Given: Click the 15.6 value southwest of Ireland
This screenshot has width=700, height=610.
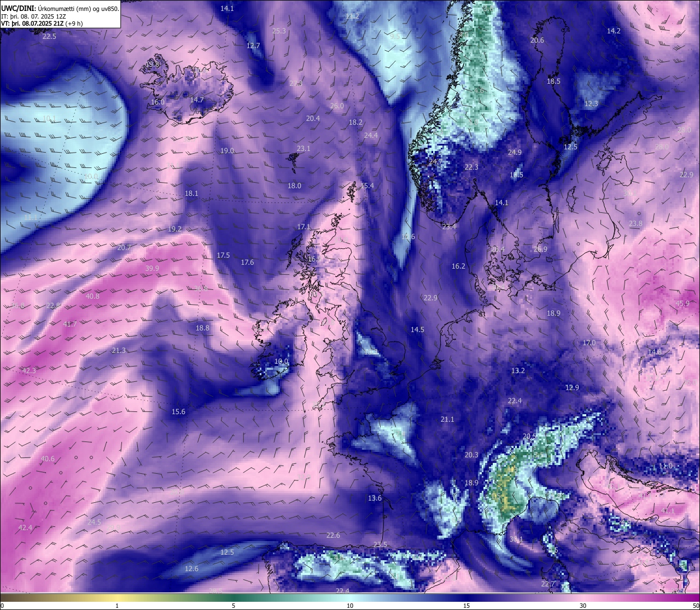Looking at the screenshot, I should pyautogui.click(x=178, y=412).
